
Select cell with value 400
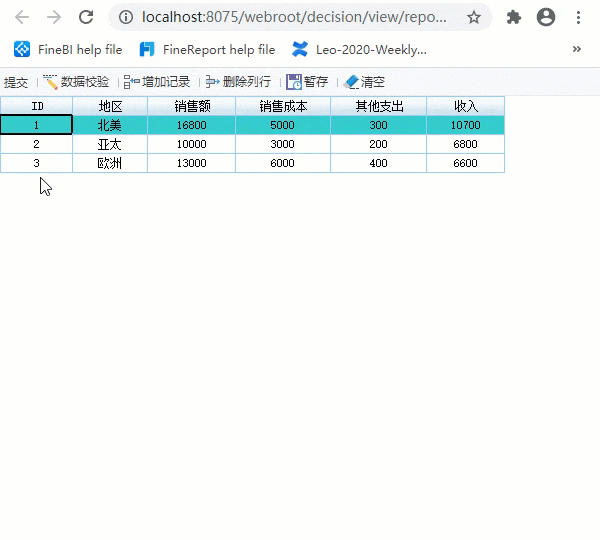coord(379,163)
